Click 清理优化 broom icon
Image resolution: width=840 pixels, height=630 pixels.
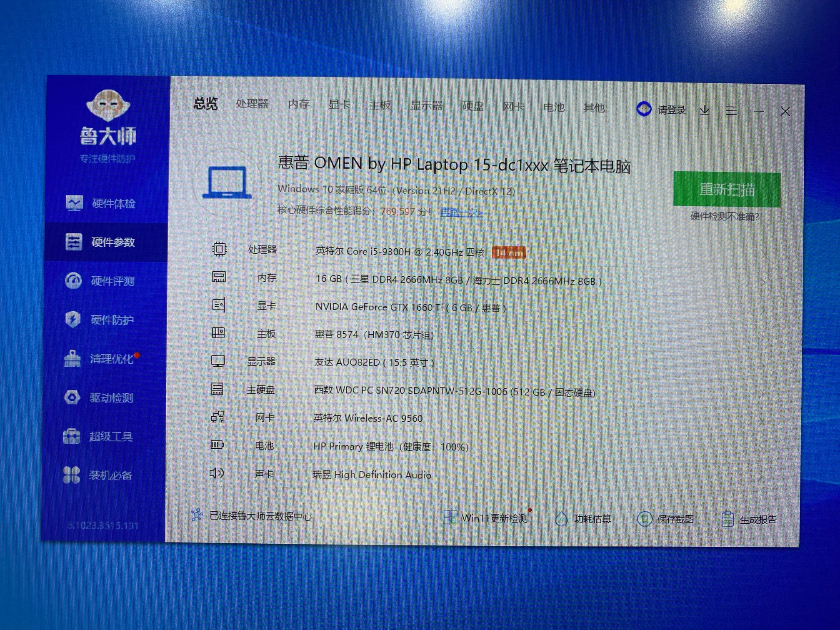72,359
